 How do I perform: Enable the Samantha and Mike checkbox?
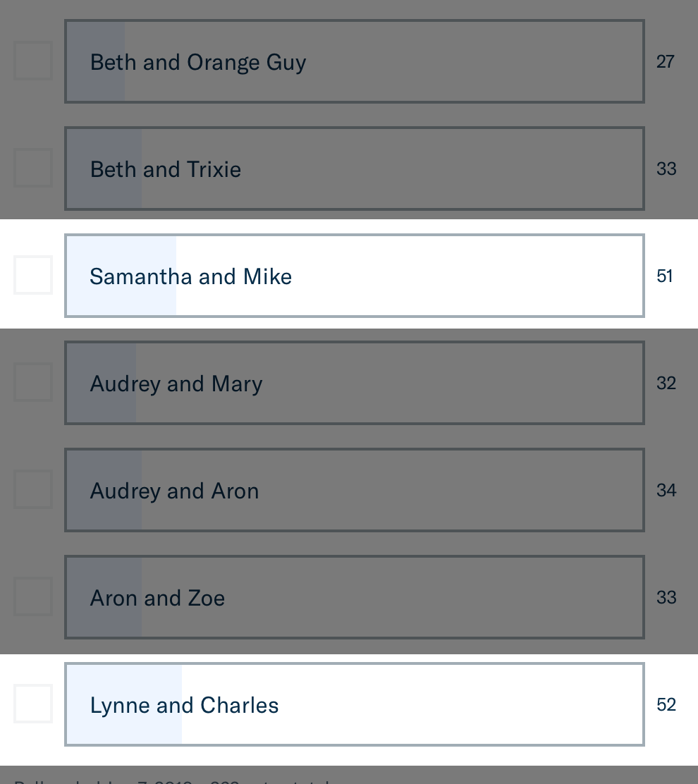point(33,275)
